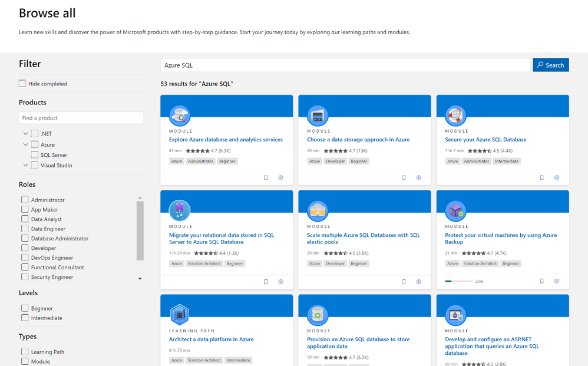Click the '53 results for "Azure SQL"' text
The height and width of the screenshot is (366, 588).
[x=197, y=84]
